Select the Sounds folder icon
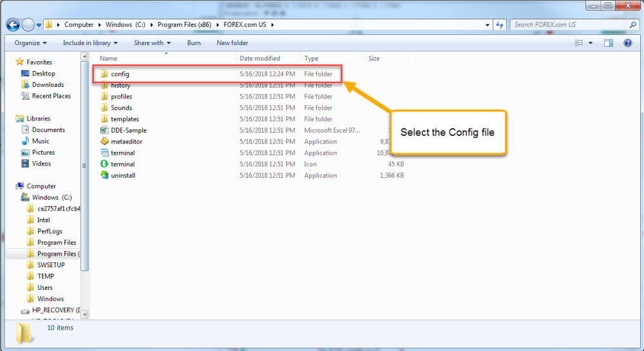 click(x=104, y=108)
